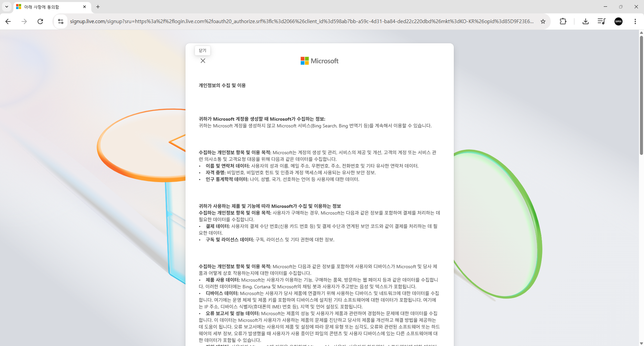Viewport: 644px width, 346px height.
Task: Go back to the previous page
Action: [8, 21]
